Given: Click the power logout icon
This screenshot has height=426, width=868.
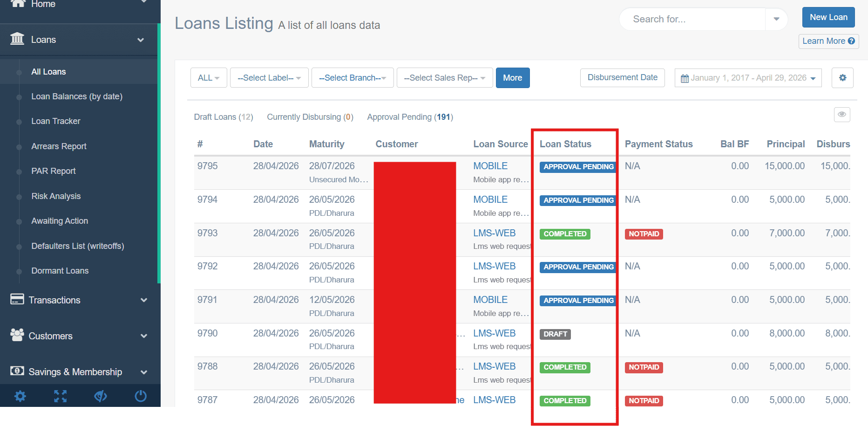Looking at the screenshot, I should pos(141,396).
